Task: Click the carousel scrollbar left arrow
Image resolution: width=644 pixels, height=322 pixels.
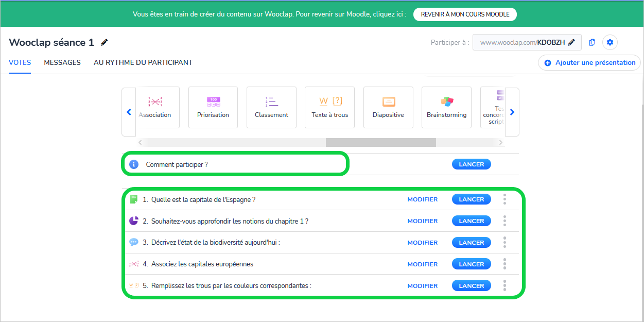Action: pos(141,143)
